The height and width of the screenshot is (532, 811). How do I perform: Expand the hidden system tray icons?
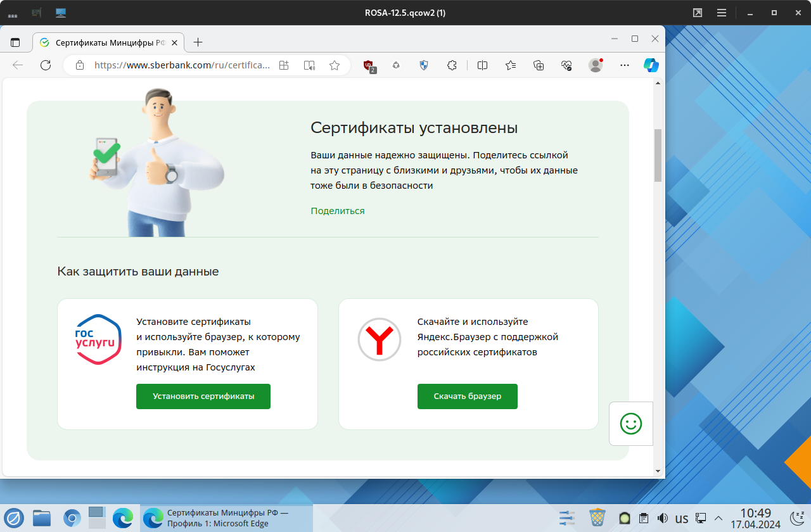[718, 518]
